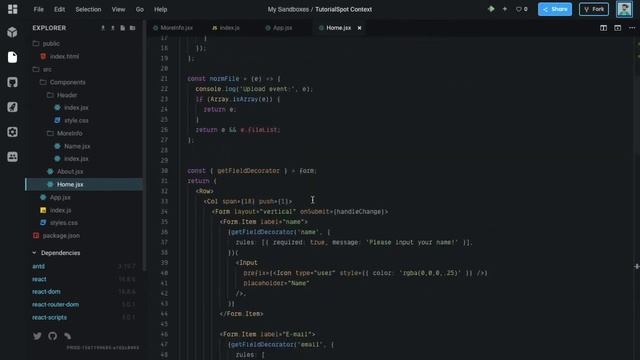Toggle the preview window icon
The width and height of the screenshot is (640, 360).
pos(618,28)
